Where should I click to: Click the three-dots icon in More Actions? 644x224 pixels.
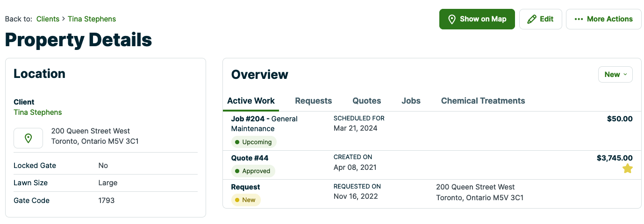[x=579, y=19]
